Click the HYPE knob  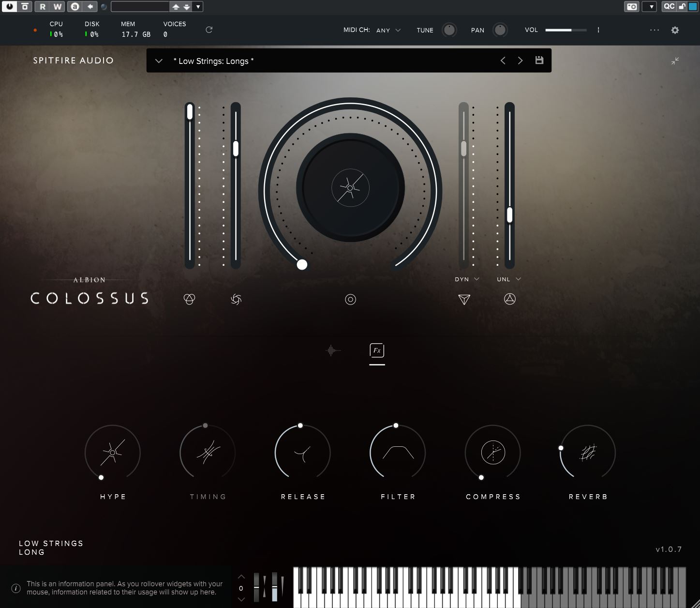[x=113, y=453]
